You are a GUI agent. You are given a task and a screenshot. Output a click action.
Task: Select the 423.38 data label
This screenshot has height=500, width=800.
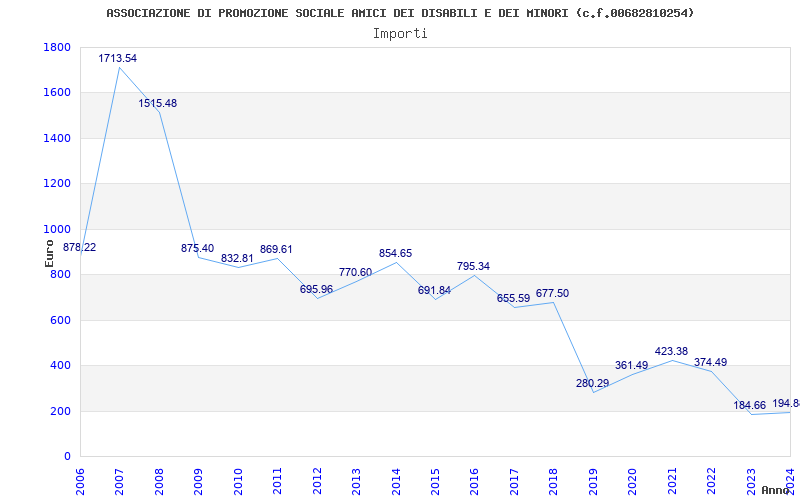click(x=671, y=351)
